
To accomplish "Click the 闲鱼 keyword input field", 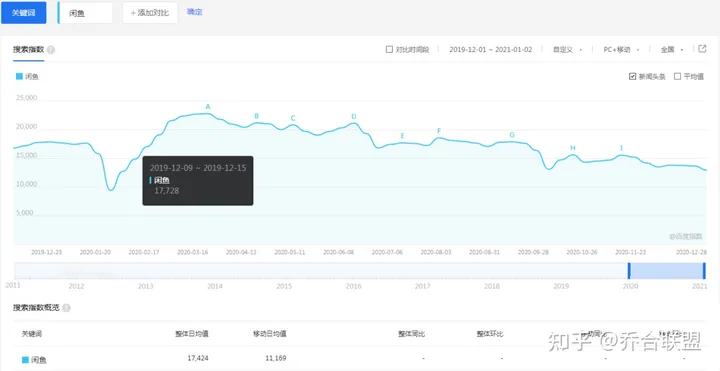I will click(85, 13).
